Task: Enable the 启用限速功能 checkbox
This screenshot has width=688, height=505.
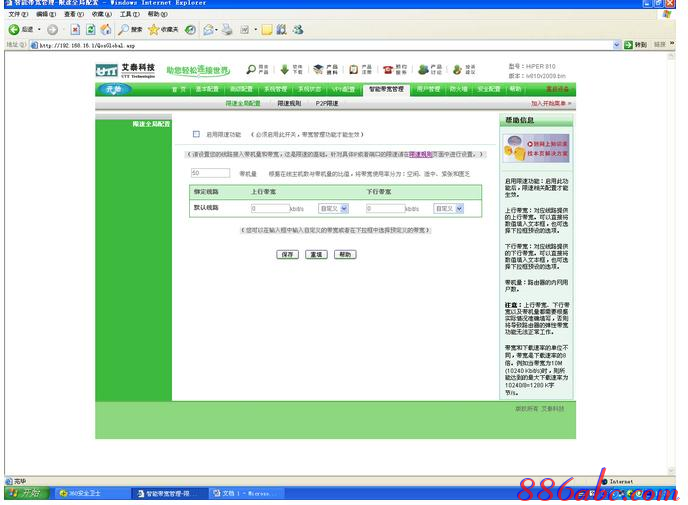Action: point(196,133)
